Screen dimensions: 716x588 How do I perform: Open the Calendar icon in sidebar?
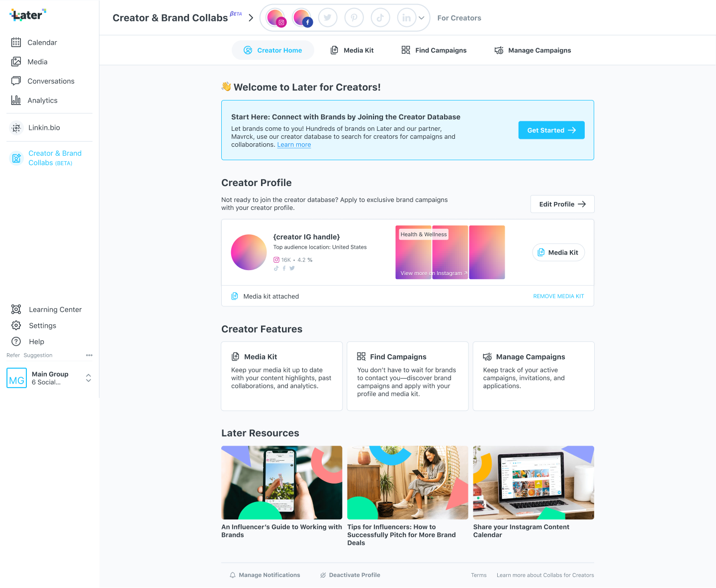point(16,42)
